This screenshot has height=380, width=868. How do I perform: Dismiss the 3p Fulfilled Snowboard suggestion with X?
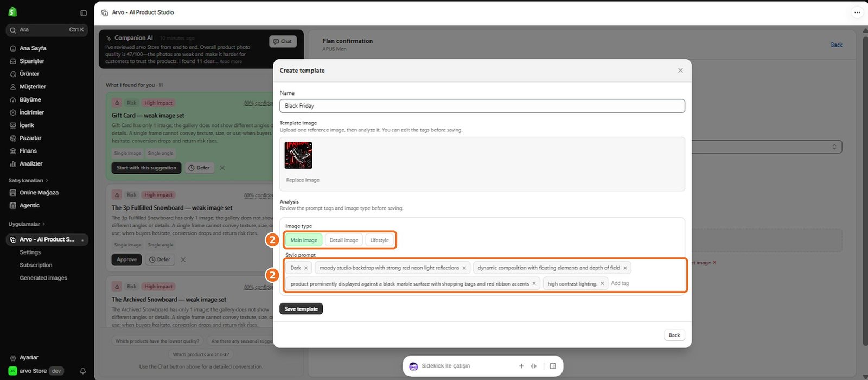click(183, 260)
